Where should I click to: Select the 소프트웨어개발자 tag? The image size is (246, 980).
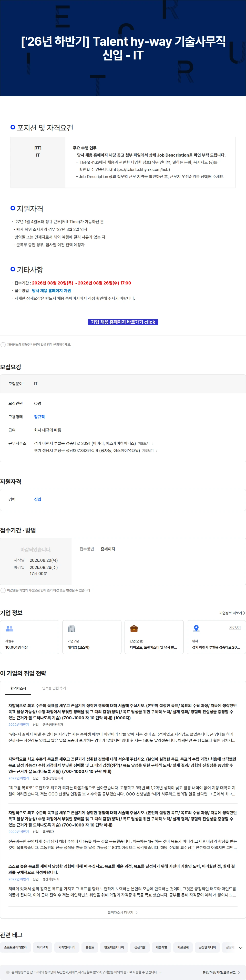point(16,947)
